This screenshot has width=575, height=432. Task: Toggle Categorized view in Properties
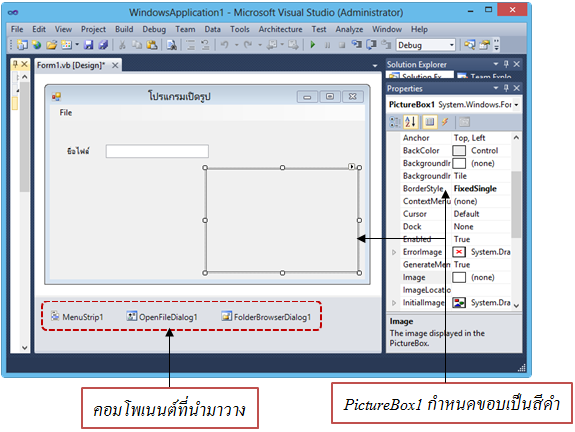[395, 122]
